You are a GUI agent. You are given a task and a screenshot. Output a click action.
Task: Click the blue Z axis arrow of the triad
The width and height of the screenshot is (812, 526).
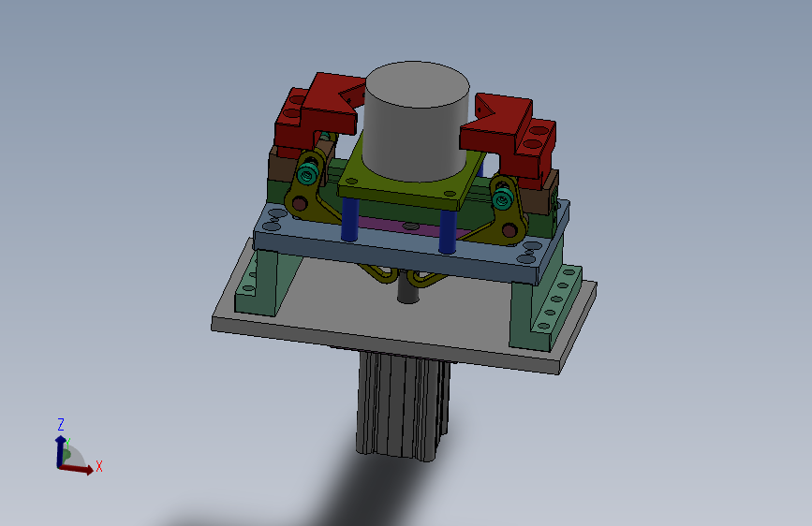(60, 450)
